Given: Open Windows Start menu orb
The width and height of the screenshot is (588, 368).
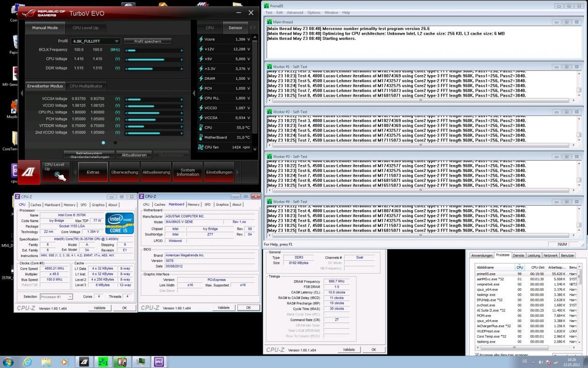Looking at the screenshot, I should 8,362.
